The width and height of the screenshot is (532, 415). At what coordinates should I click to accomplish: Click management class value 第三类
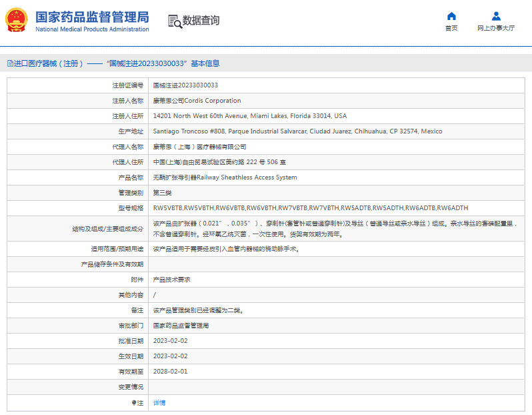[x=162, y=193]
